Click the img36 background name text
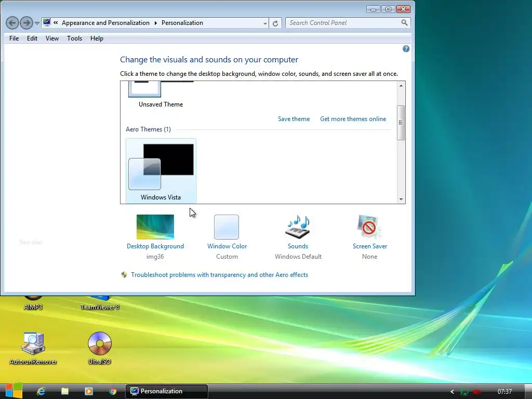Image resolution: width=532 pixels, height=399 pixels. [x=155, y=257]
